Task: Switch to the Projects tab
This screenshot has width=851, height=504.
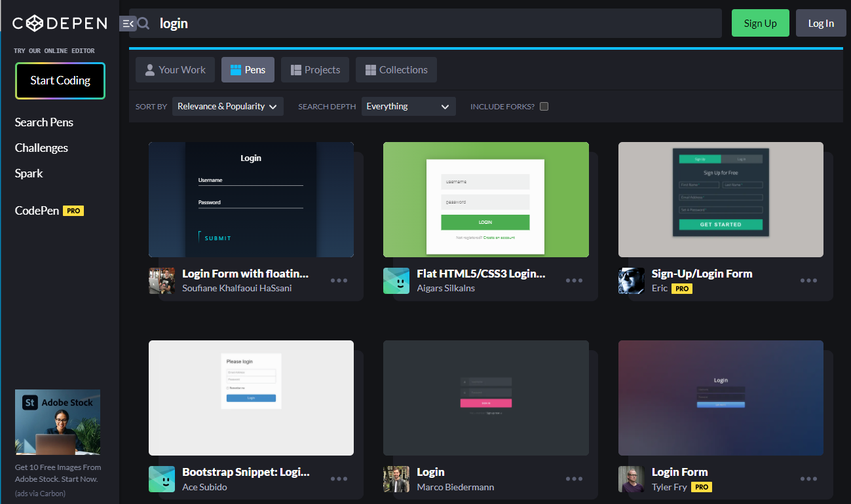Action: 315,69
